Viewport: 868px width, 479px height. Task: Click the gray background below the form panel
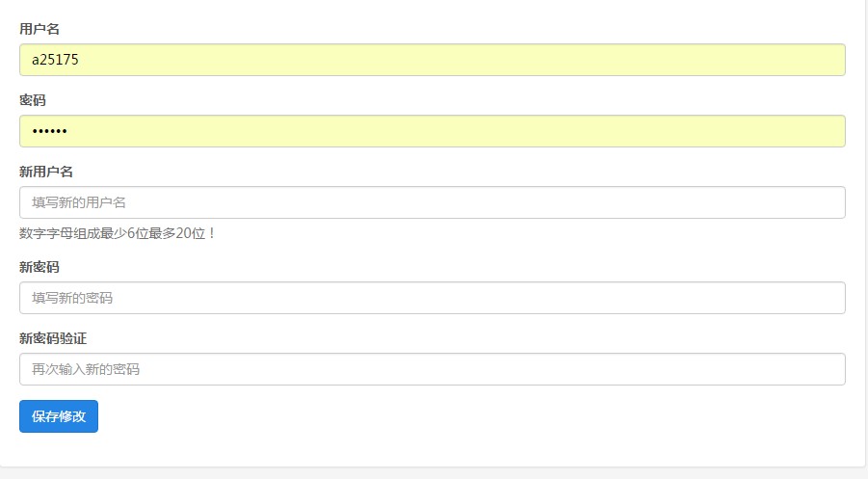434,473
